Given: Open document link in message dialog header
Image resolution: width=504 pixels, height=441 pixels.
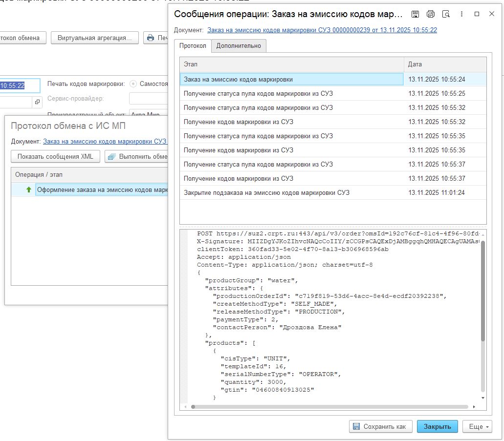Looking at the screenshot, I should 322,30.
